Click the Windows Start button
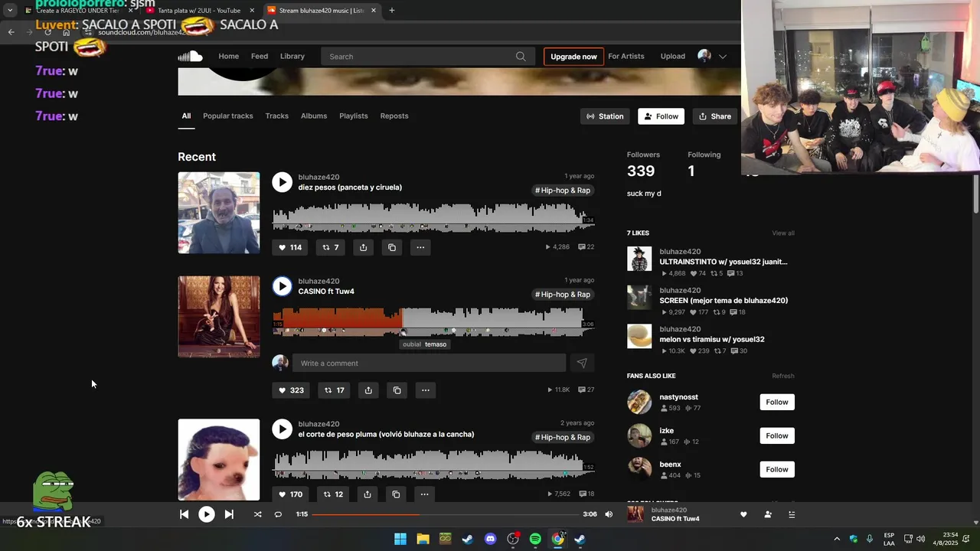 [400, 539]
